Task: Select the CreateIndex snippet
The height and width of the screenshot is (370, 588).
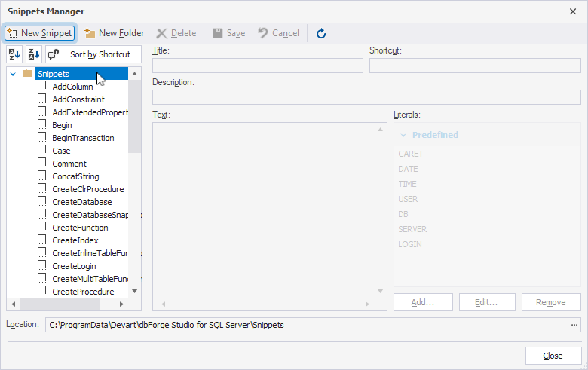Action: [75, 240]
